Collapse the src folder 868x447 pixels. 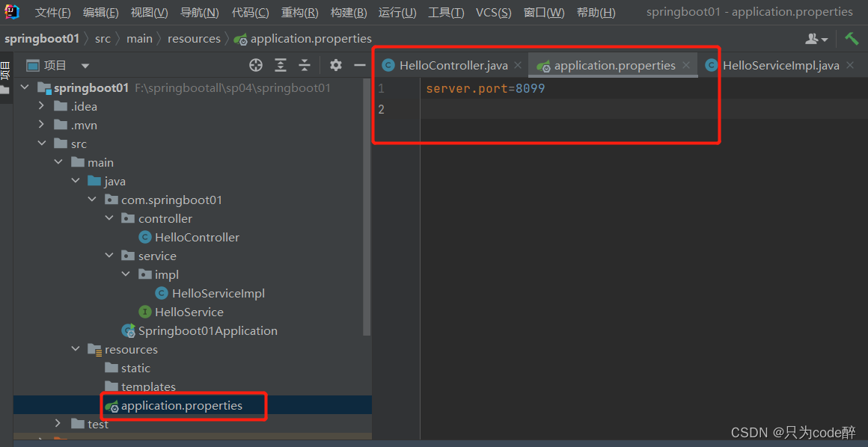coord(41,144)
